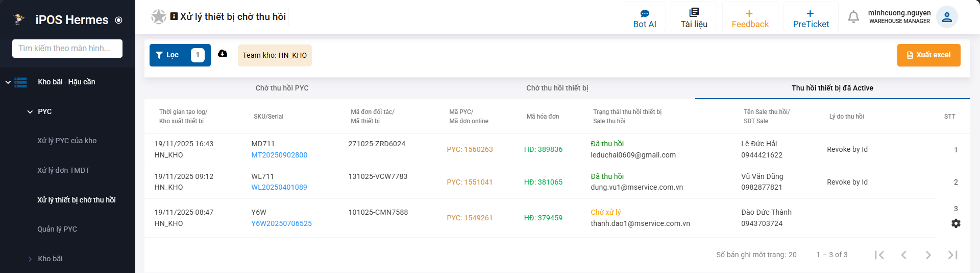This screenshot has width=980, height=273.
Task: Expand the Kho bãi submenu
Action: [x=30, y=259]
